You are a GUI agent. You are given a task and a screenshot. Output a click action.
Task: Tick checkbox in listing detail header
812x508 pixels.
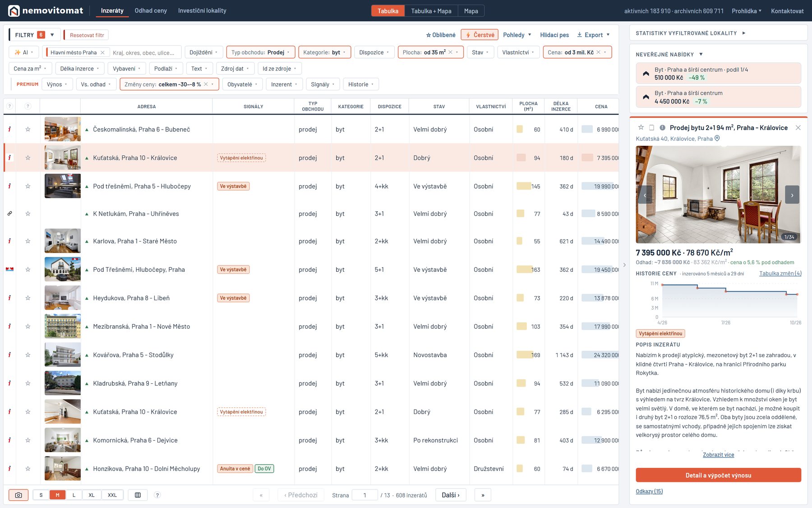[651, 128]
